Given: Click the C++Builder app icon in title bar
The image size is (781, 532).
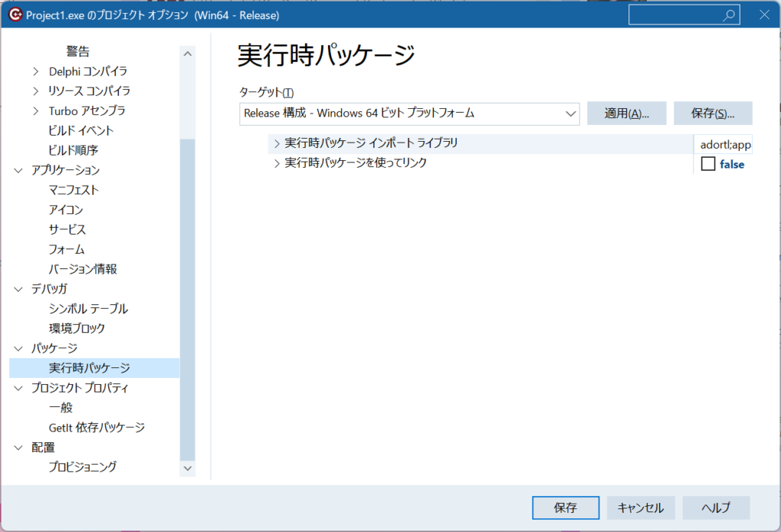Looking at the screenshot, I should [x=14, y=15].
